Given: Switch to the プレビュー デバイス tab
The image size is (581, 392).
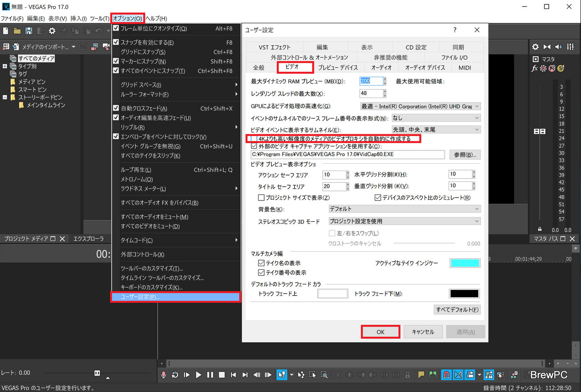Looking at the screenshot, I should pos(337,68).
